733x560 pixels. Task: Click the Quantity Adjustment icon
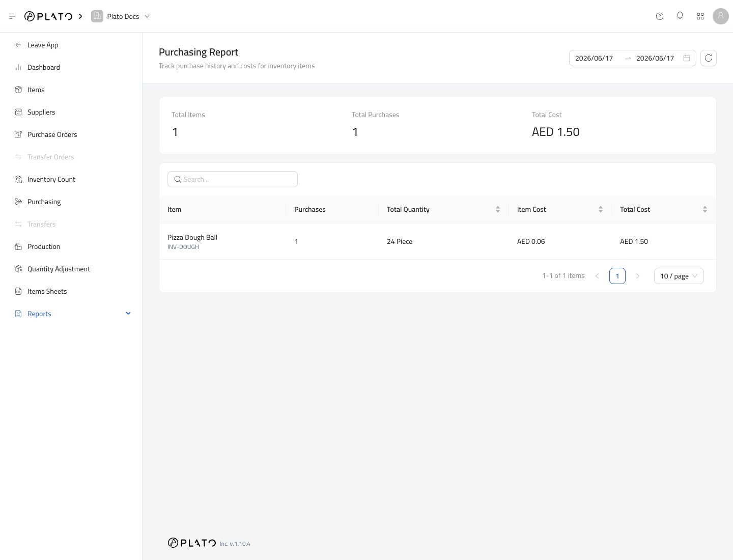[18, 269]
